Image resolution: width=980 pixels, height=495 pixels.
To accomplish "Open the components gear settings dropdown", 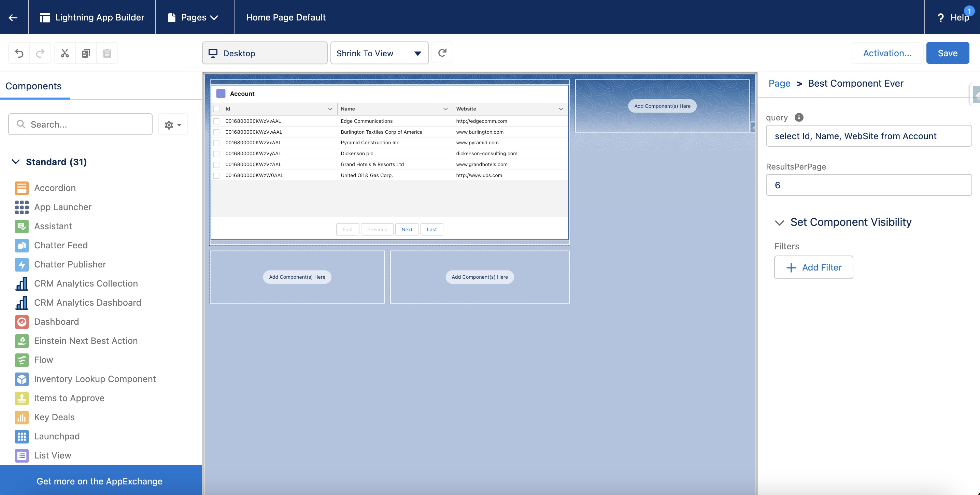I will click(173, 124).
